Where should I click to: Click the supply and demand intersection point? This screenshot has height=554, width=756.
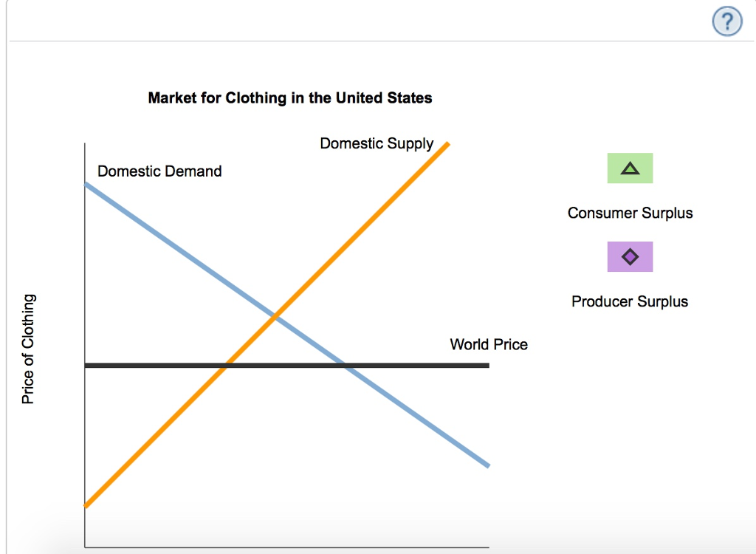275,317
